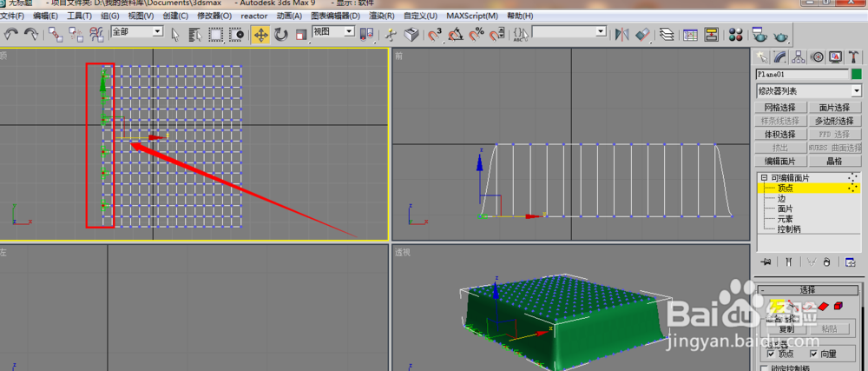Open the Select by Name tool
Viewport: 868px width, 371px height.
click(x=195, y=35)
